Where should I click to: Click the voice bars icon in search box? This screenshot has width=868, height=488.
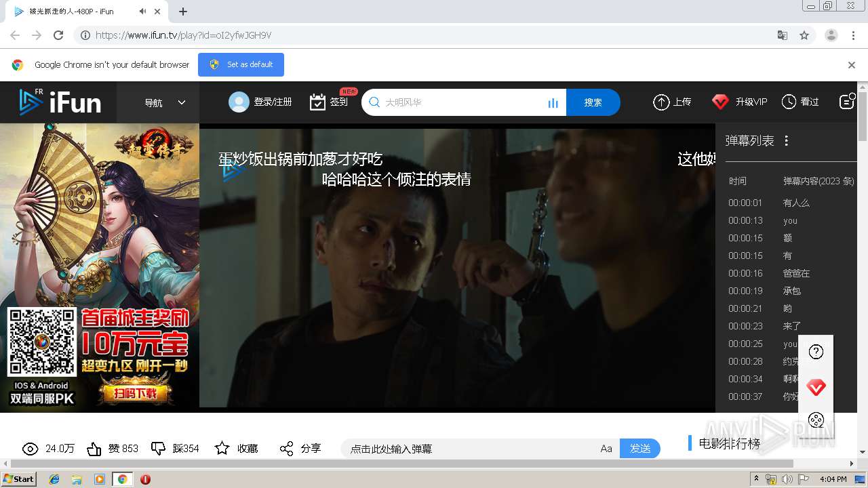pos(553,103)
